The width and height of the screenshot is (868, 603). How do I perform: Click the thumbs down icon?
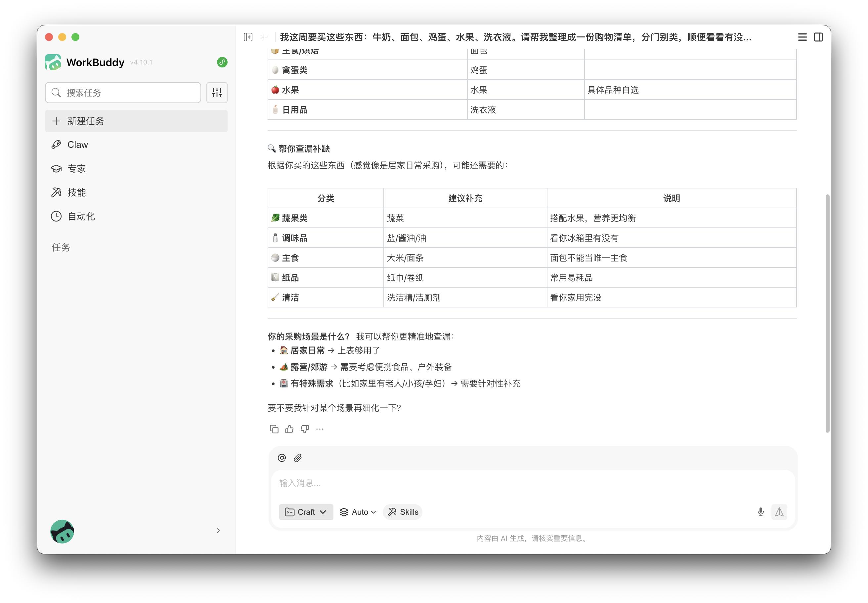(305, 429)
